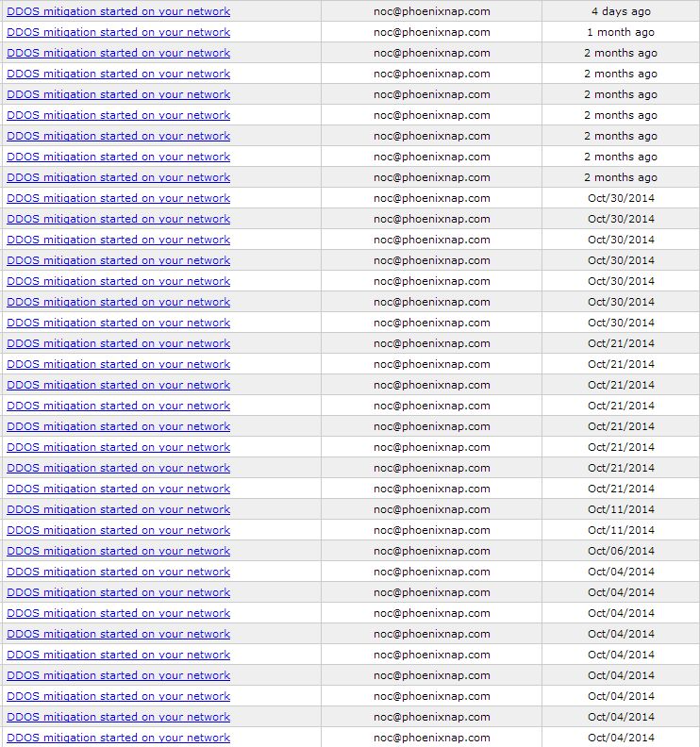The height and width of the screenshot is (747, 700).
Task: Open the DDOS mitigation message from 4 days ago
Action: (x=118, y=11)
